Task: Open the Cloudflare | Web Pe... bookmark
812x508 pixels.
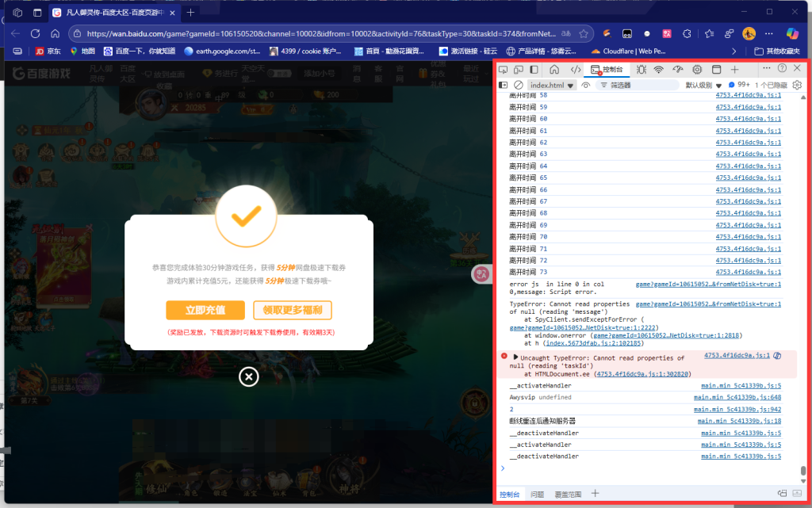Action: pyautogui.click(x=628, y=52)
